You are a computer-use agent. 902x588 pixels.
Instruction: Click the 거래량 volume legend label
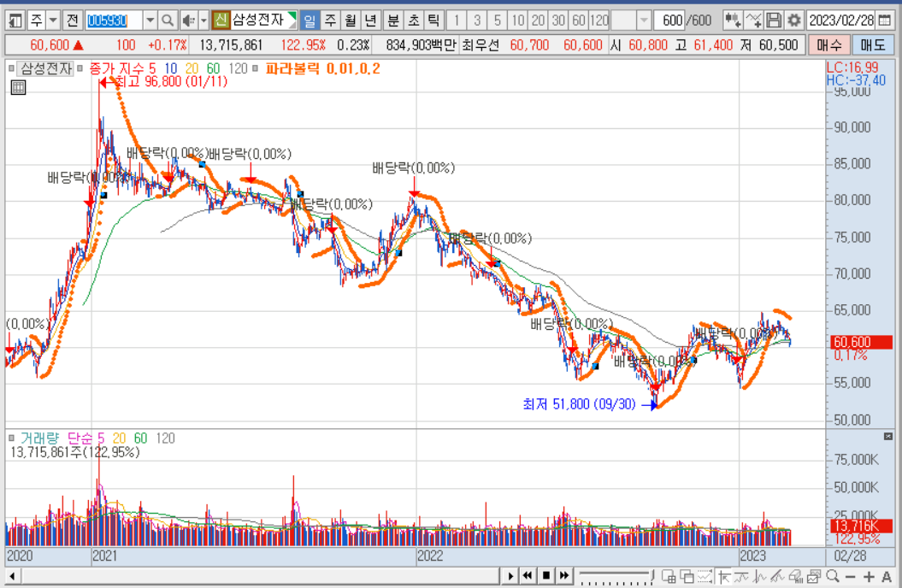39,438
